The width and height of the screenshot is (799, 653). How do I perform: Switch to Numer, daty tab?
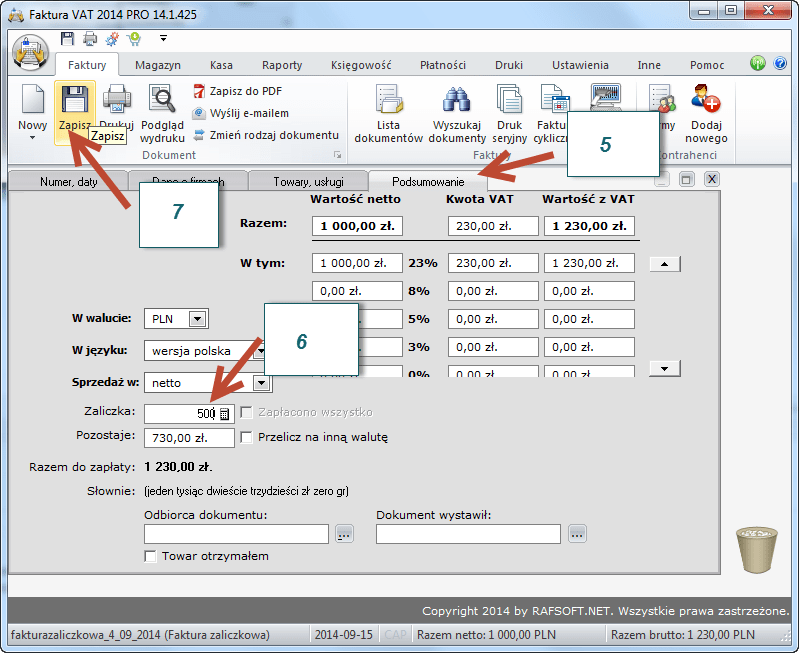(68, 181)
